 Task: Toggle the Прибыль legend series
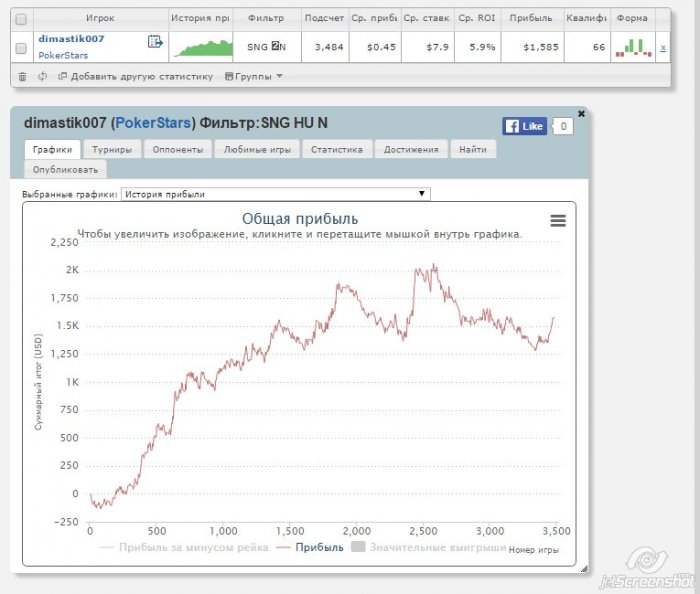310,548
